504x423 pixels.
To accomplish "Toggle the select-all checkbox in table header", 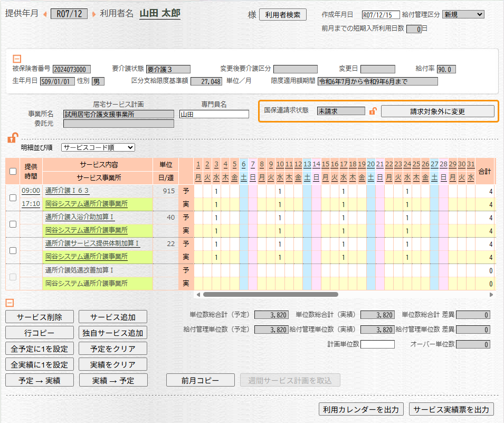I will pos(13,171).
